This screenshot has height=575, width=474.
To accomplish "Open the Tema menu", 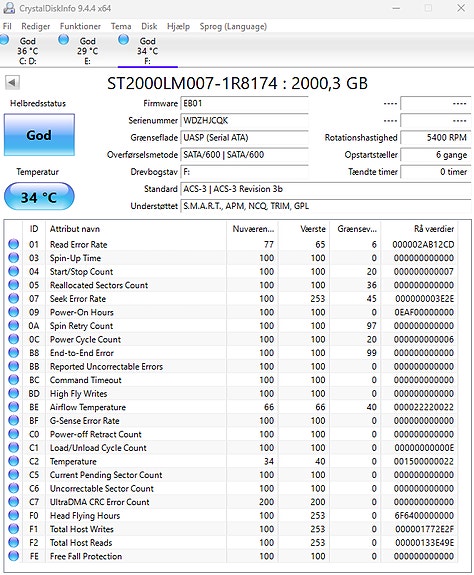I will click(x=121, y=26).
